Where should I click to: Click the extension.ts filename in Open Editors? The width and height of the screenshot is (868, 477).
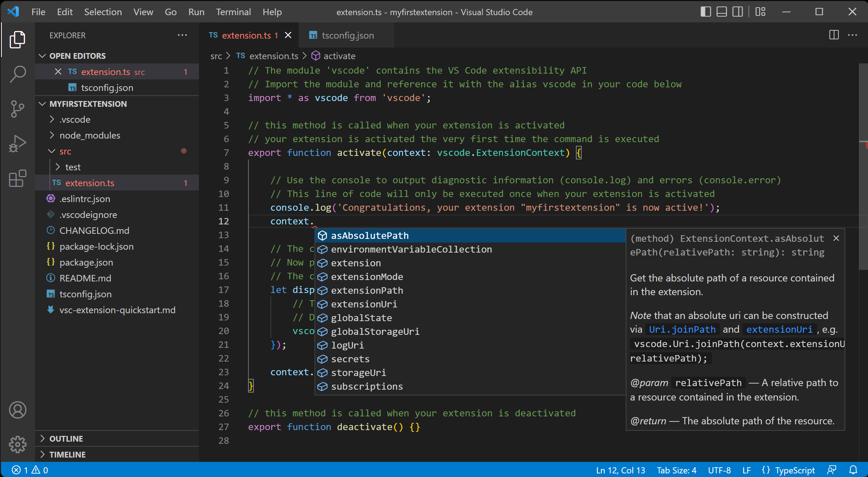(x=106, y=71)
